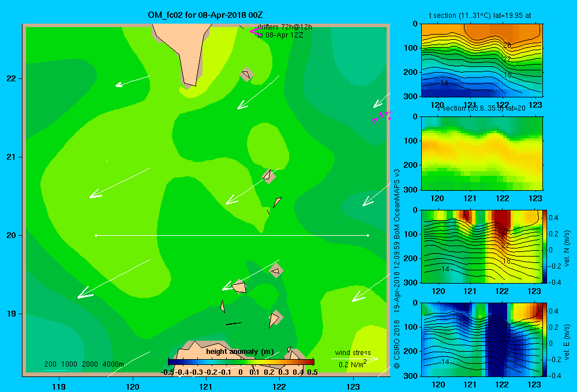The height and width of the screenshot is (392, 577).
Task: Open the northward velocity section panel
Action: pos(482,246)
